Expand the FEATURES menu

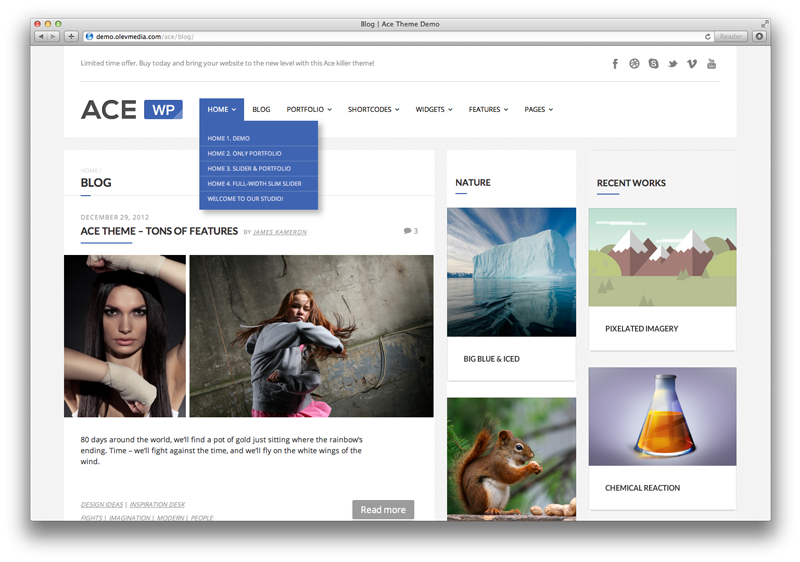[x=488, y=109]
